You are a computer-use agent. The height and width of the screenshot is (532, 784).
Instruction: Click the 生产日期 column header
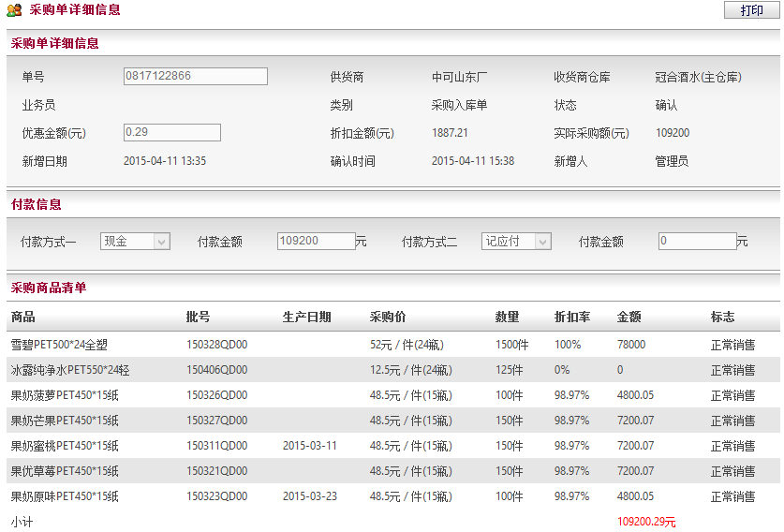point(306,317)
